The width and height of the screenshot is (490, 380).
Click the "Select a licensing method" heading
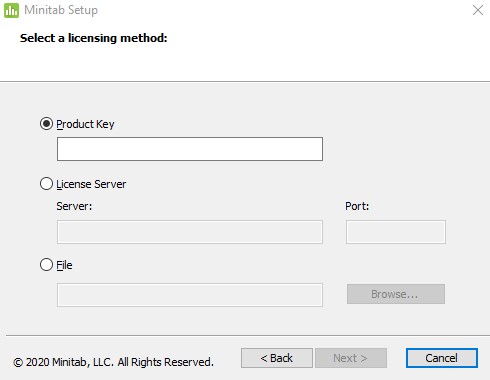tap(94, 38)
